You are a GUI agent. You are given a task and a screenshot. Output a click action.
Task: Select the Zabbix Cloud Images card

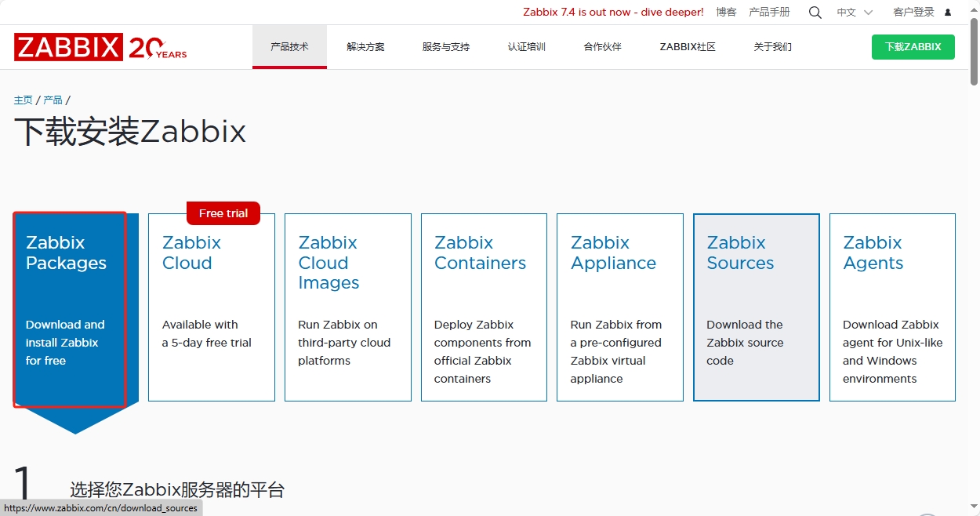point(348,307)
